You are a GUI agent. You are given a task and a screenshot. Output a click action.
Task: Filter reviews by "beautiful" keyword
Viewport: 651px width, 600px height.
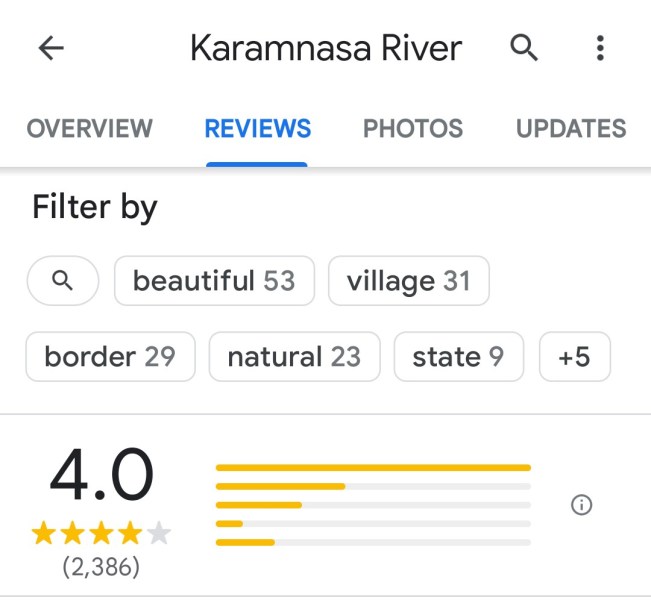214,281
